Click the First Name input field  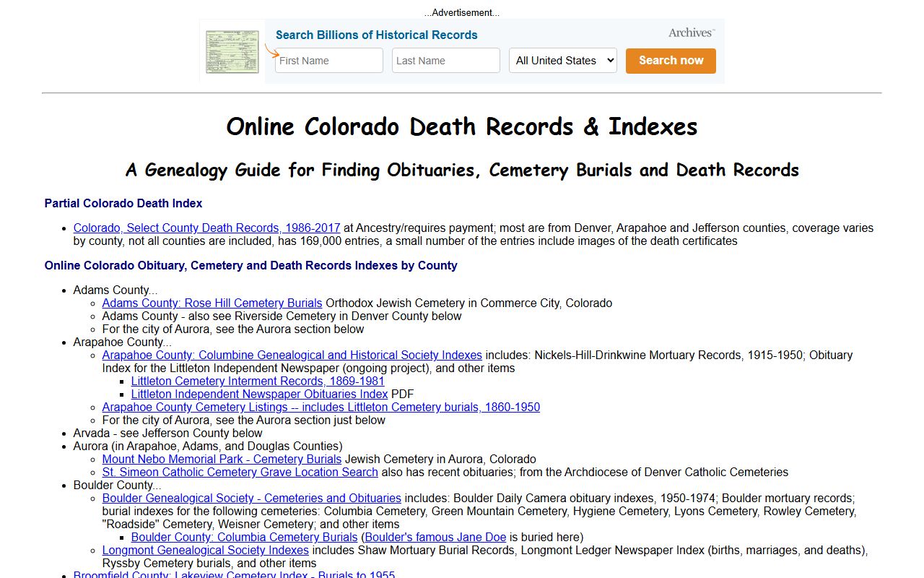(x=329, y=61)
